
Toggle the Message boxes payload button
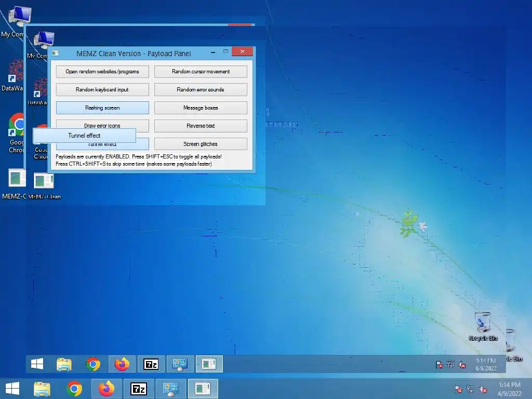coord(201,108)
